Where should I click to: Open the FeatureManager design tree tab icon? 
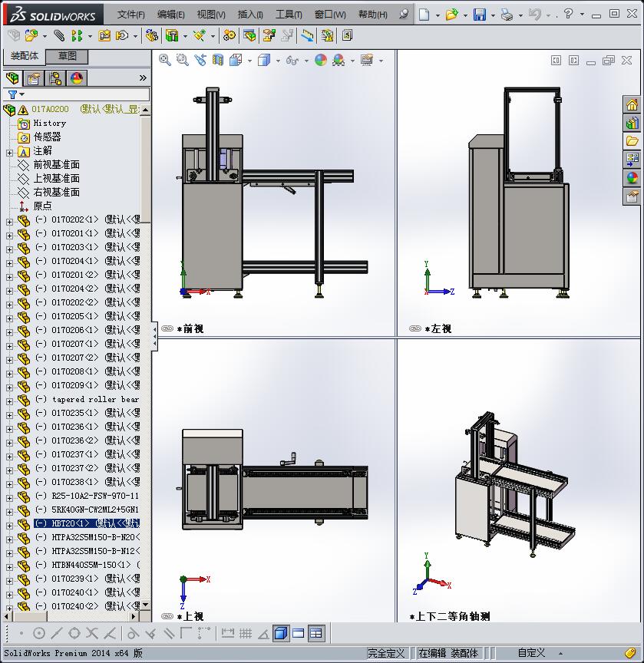[13, 78]
